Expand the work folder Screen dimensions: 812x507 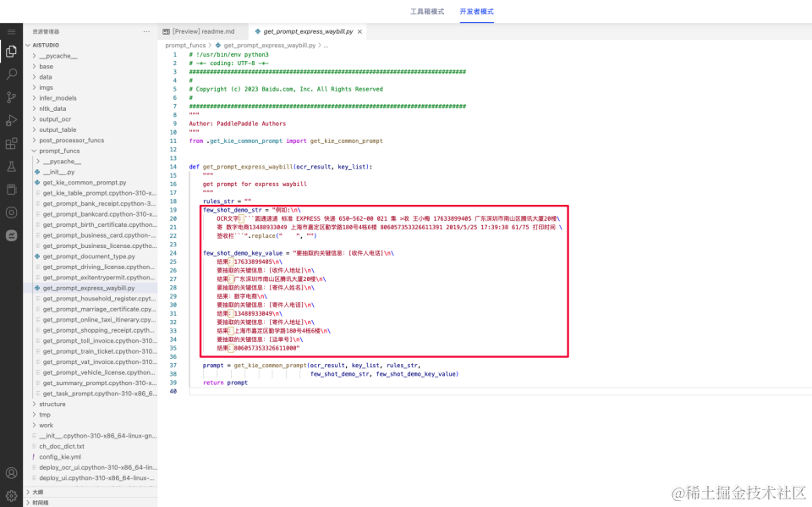pyautogui.click(x=46, y=425)
